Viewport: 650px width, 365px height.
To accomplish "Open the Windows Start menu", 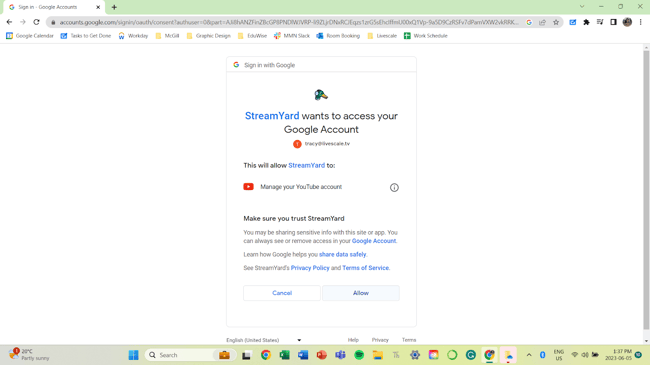I will click(133, 355).
